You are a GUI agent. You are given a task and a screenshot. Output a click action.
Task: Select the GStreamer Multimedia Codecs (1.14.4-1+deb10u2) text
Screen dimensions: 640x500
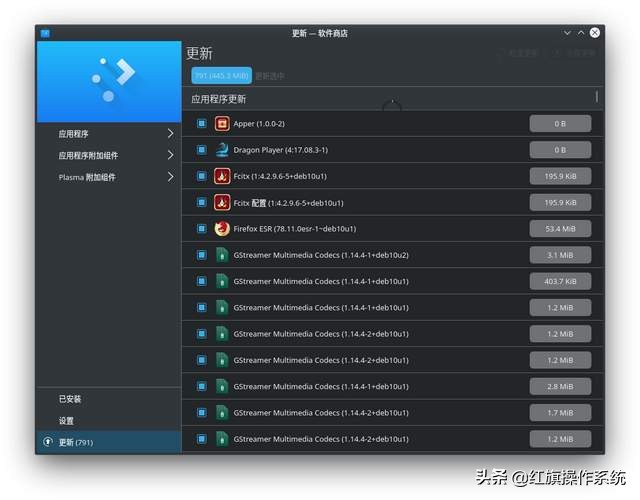(321, 255)
